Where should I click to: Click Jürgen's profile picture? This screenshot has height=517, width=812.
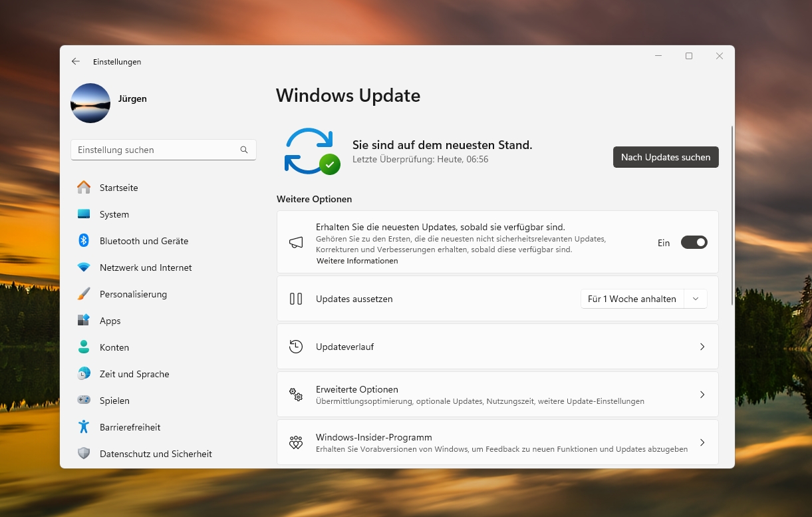coord(90,103)
